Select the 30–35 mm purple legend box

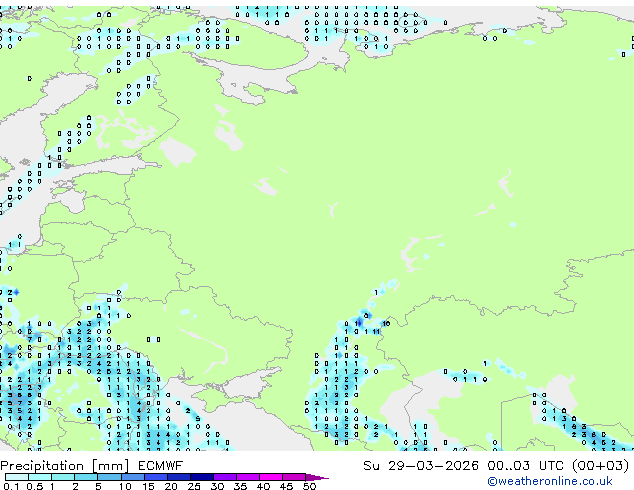[x=225, y=477]
